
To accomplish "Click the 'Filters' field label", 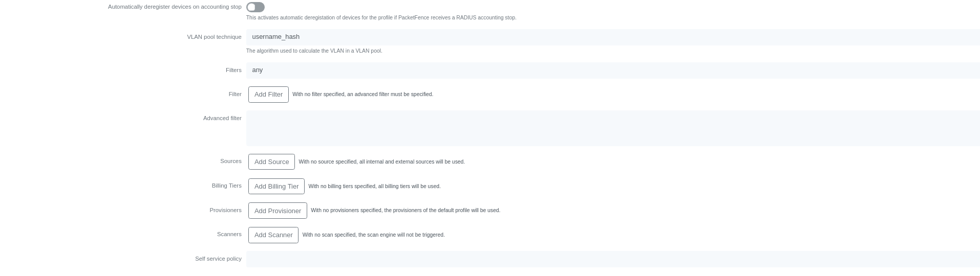I will click(233, 70).
